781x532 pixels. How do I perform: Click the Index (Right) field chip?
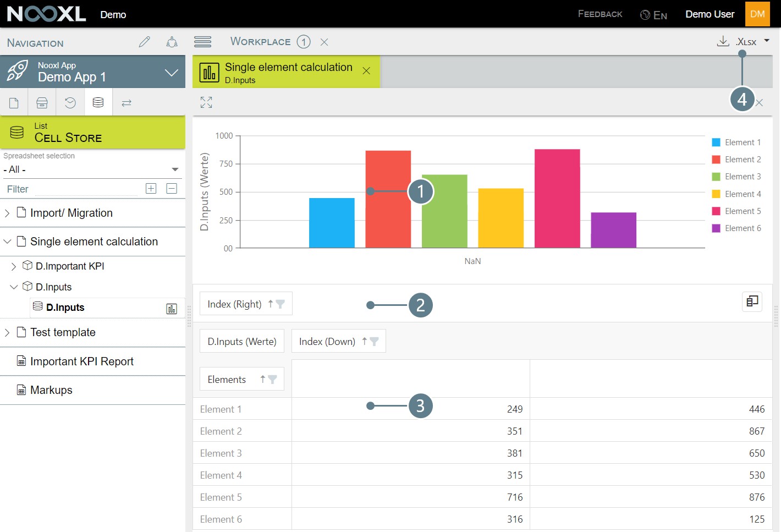coord(246,304)
